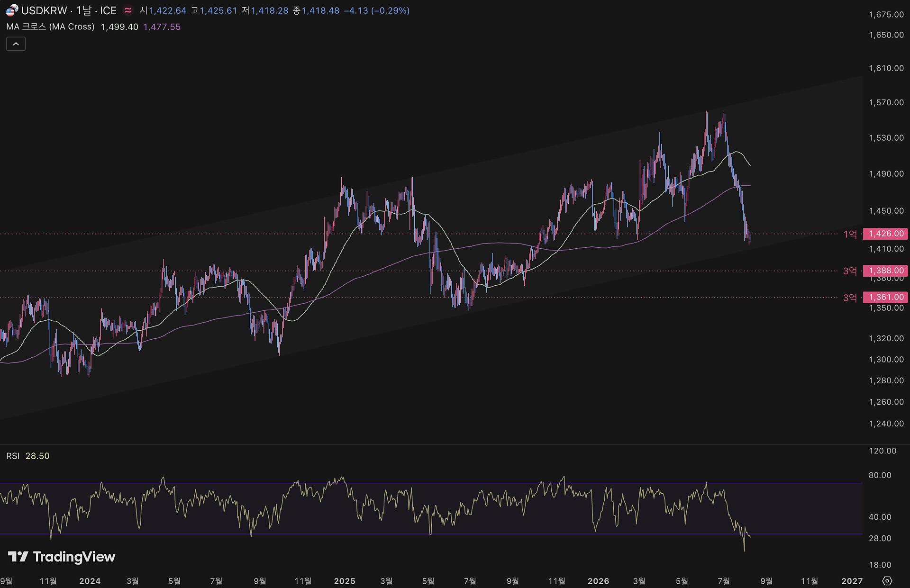The image size is (910, 588).
Task: Open chart settings gear on time axis
Action: [887, 581]
